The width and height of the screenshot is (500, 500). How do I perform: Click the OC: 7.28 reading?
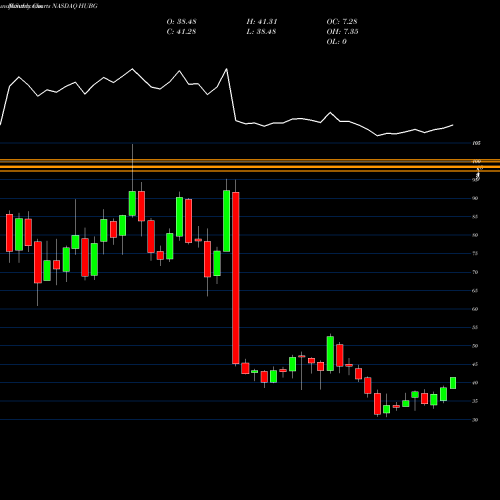342,22
